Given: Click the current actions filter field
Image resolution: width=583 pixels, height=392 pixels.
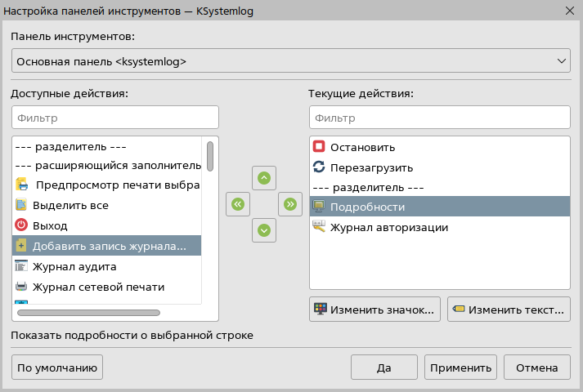Looking at the screenshot, I should tap(438, 118).
